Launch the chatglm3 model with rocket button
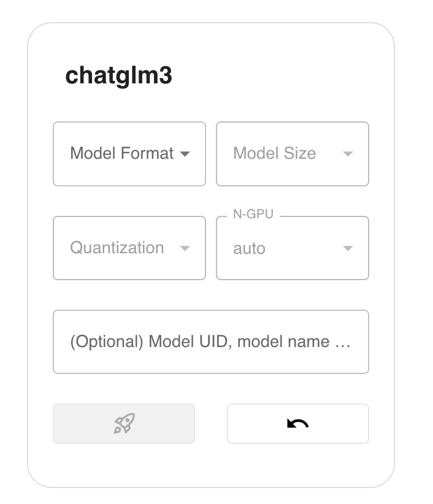Screen dimensions: 433x504 tap(124, 424)
